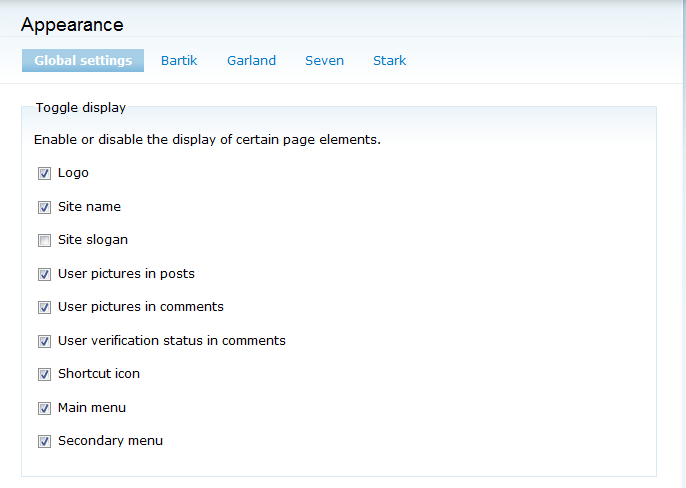Click the Site slogan label text

click(x=93, y=240)
